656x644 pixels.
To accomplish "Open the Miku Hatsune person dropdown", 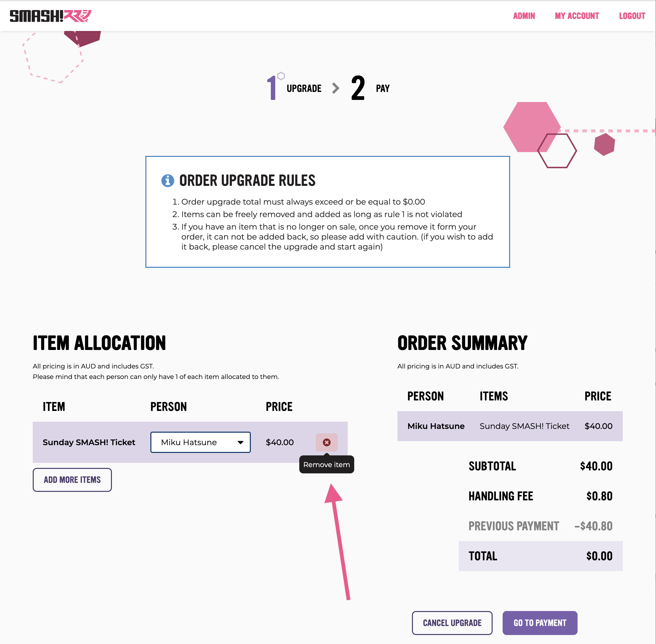I will [x=200, y=442].
